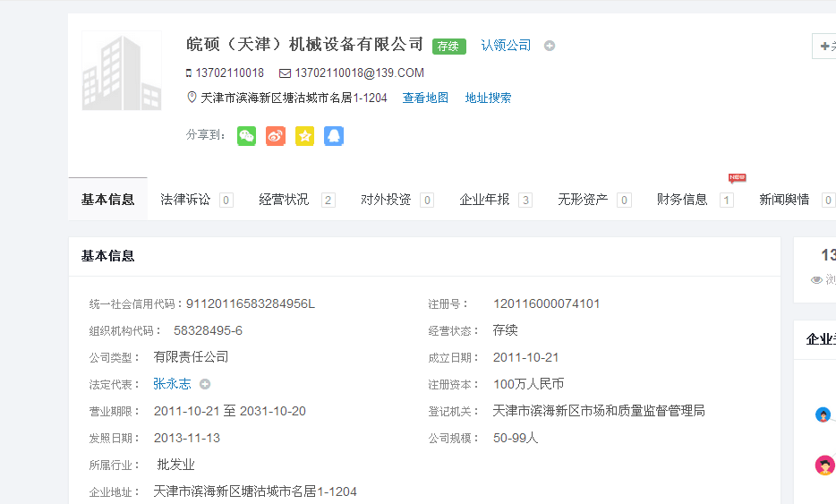This screenshot has width=836, height=504.
Task: Click the pink user avatar on the right
Action: click(824, 466)
